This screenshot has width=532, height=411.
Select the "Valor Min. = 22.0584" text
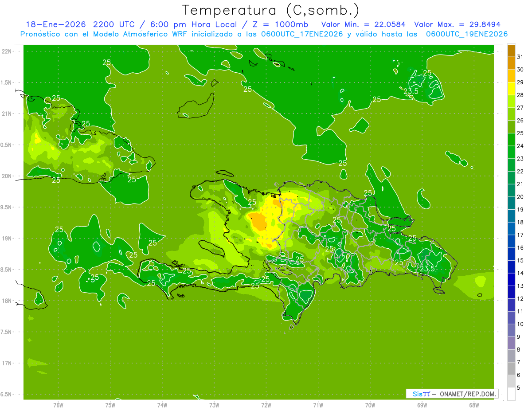(x=364, y=24)
